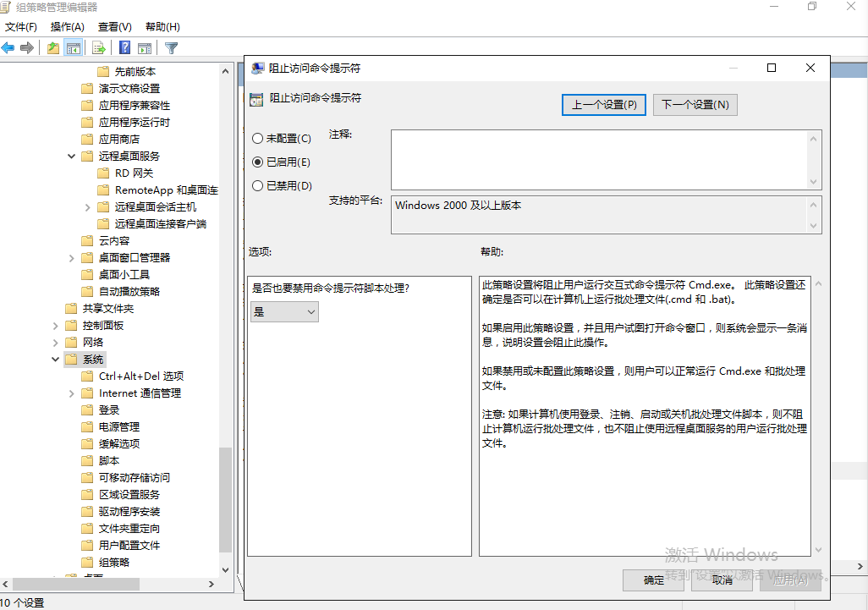Viewport: 868px width, 610px height.
Task: Open the 文件(F) menu
Action: click(21, 26)
